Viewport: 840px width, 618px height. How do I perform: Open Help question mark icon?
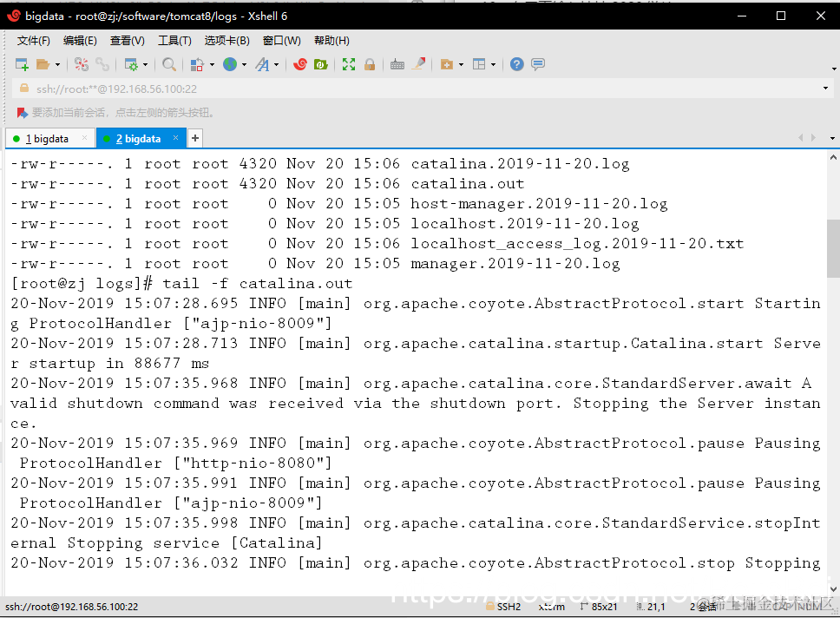[516, 64]
